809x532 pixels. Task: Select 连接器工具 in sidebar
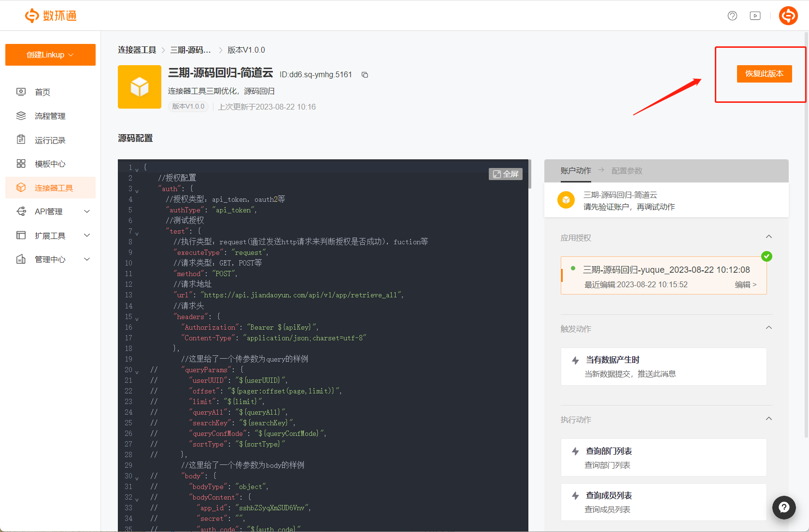click(x=50, y=188)
